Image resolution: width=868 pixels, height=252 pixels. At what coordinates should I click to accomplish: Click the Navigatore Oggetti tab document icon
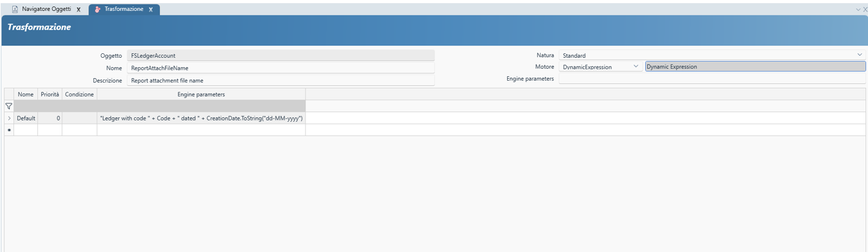(15, 10)
